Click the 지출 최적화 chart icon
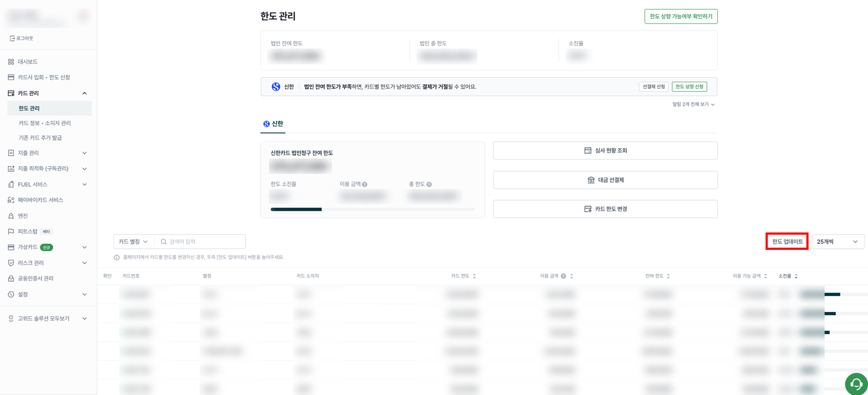Screen dimensions: 868x395 11,169
